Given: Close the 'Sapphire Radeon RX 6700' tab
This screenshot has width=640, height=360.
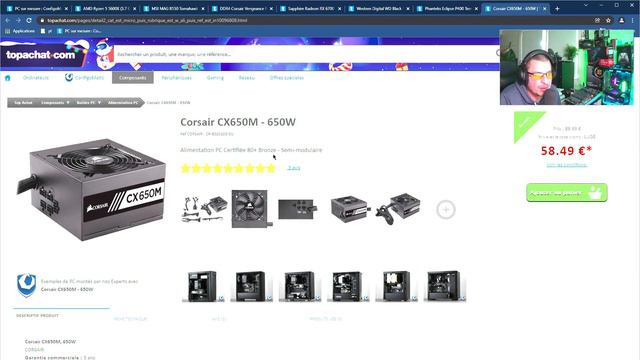Looking at the screenshot, I should (339, 9).
